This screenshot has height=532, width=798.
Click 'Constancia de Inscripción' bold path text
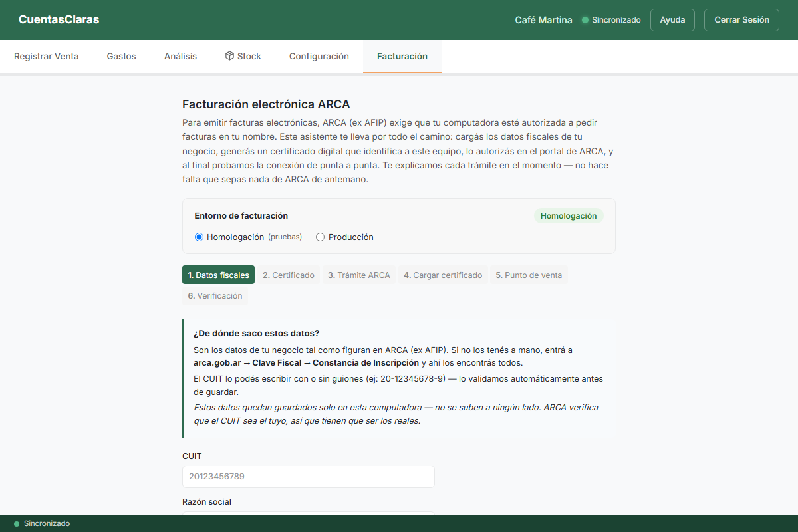pos(366,363)
